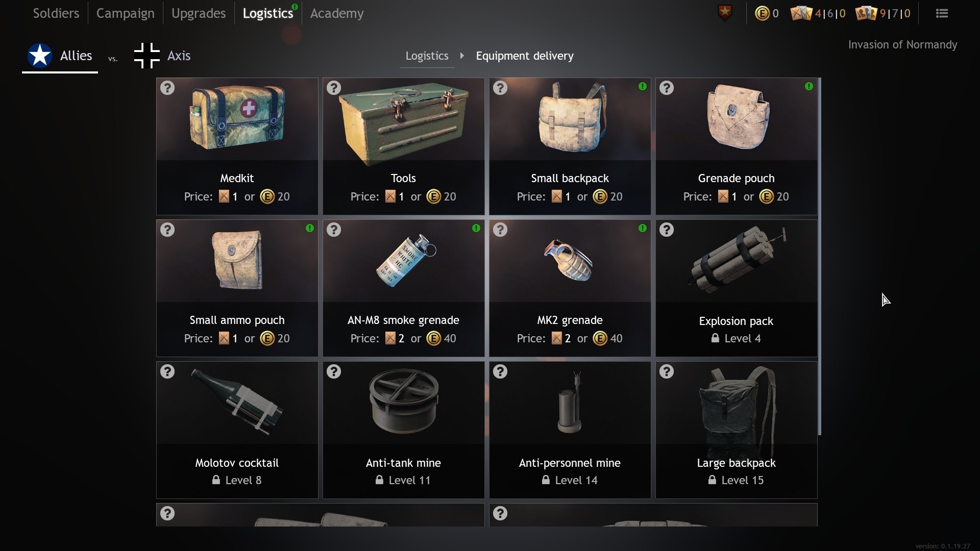Switch to the Axis faction
The image size is (980, 551).
pyautogui.click(x=162, y=56)
